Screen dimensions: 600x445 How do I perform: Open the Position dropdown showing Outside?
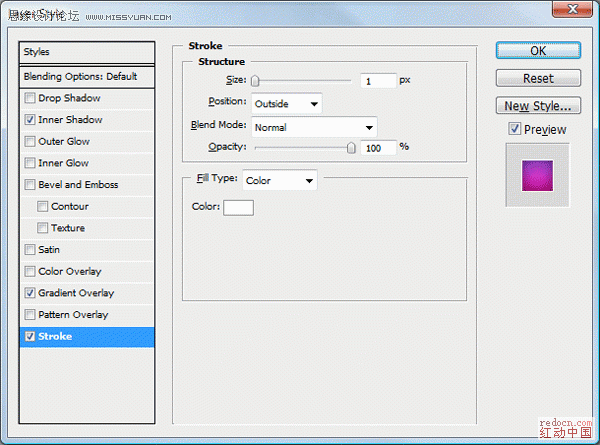[286, 104]
